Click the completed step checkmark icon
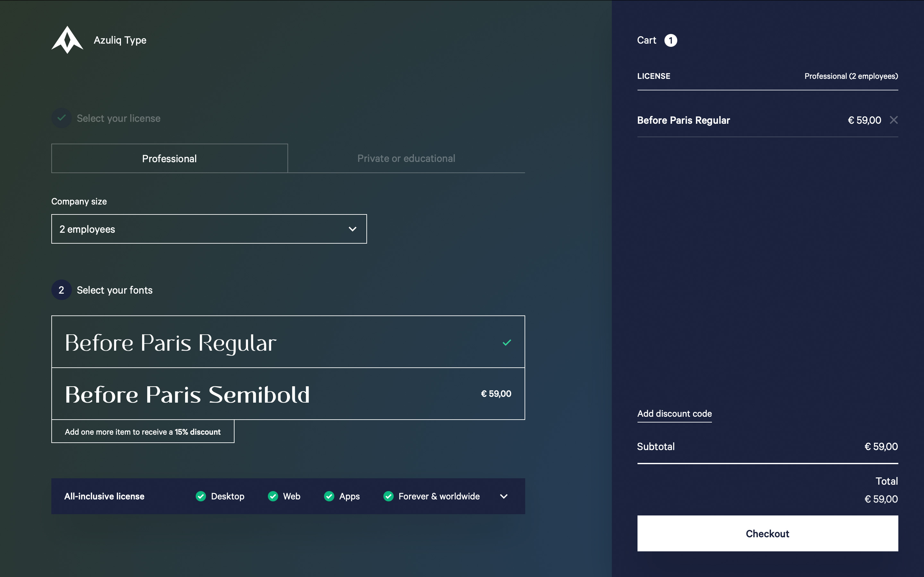 61,118
